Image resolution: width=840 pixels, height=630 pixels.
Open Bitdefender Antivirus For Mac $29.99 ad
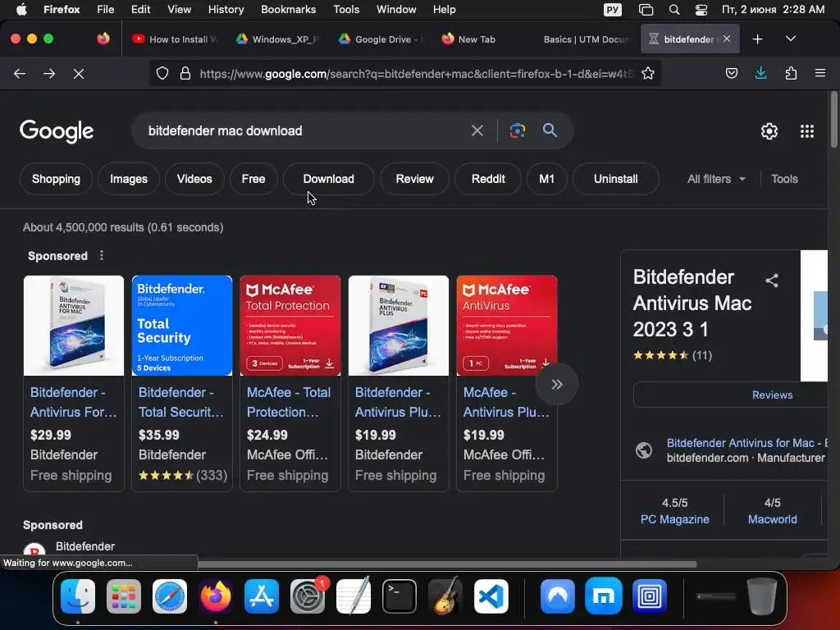coord(73,382)
